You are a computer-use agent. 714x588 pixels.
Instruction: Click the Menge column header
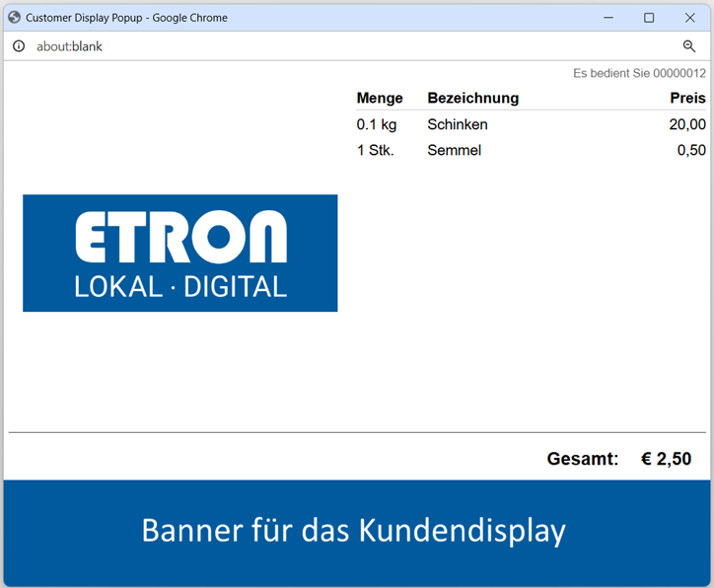tap(380, 98)
